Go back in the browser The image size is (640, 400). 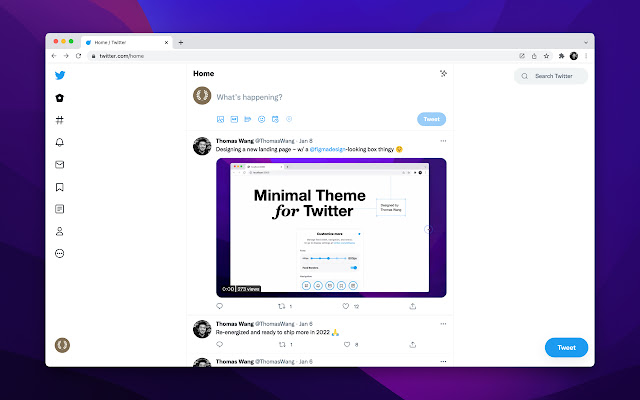54,56
